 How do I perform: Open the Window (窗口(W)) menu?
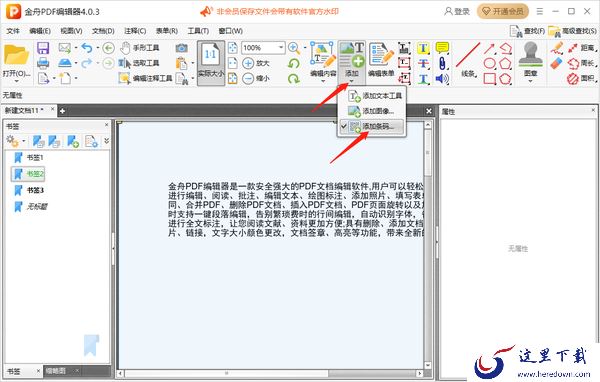pos(230,31)
